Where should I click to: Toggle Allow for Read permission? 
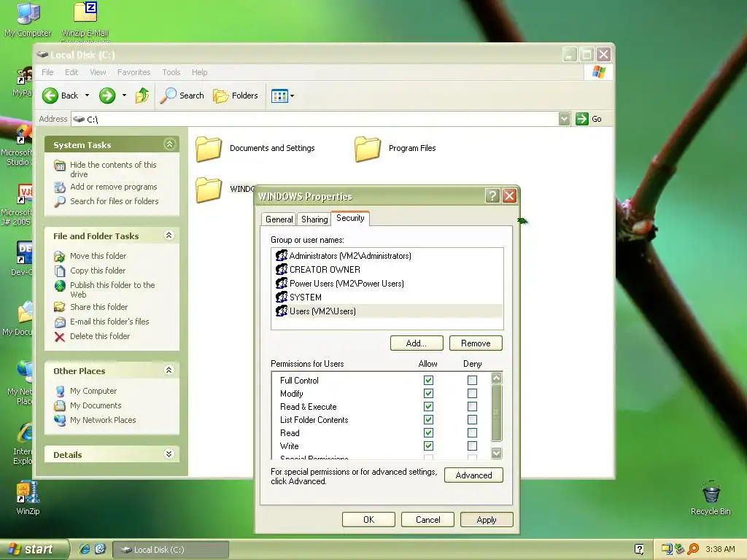[x=428, y=432]
